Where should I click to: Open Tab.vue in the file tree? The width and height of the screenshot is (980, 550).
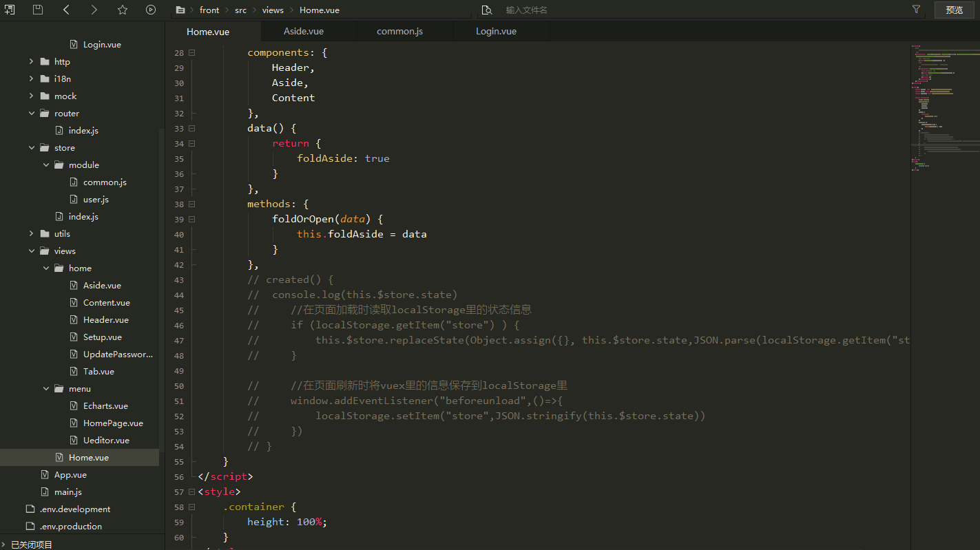[x=98, y=371]
